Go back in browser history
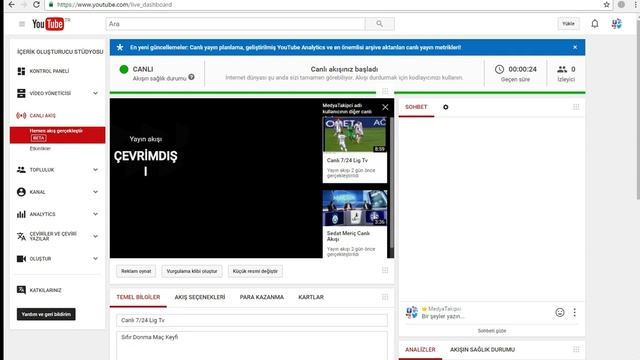640x360 pixels. point(11,4)
